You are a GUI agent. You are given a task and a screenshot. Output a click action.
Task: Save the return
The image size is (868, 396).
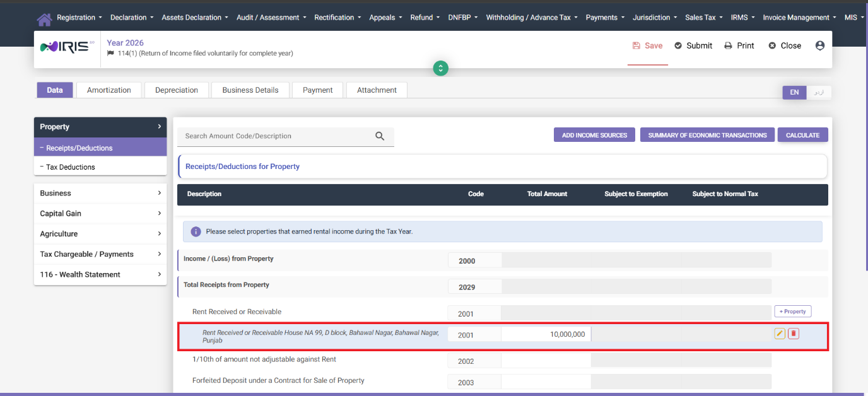click(647, 45)
